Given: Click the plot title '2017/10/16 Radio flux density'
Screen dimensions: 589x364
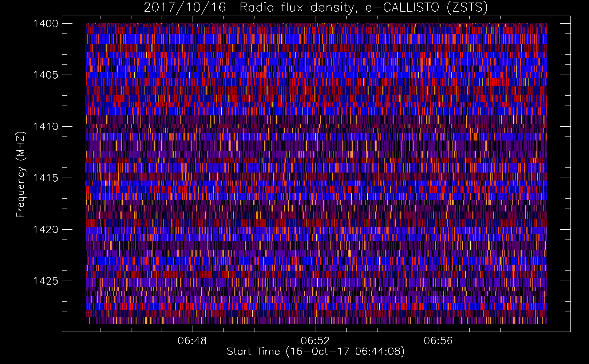Looking at the screenshot, I should [x=316, y=8].
